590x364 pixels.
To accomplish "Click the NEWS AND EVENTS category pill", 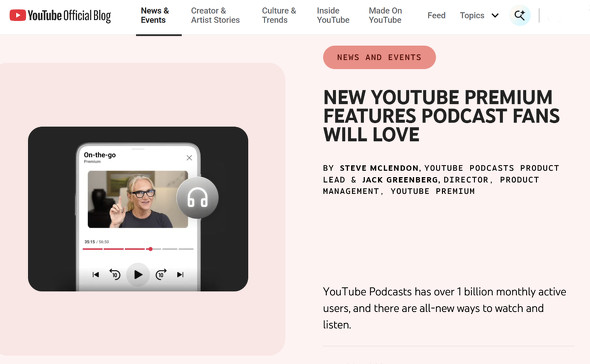I will [379, 57].
